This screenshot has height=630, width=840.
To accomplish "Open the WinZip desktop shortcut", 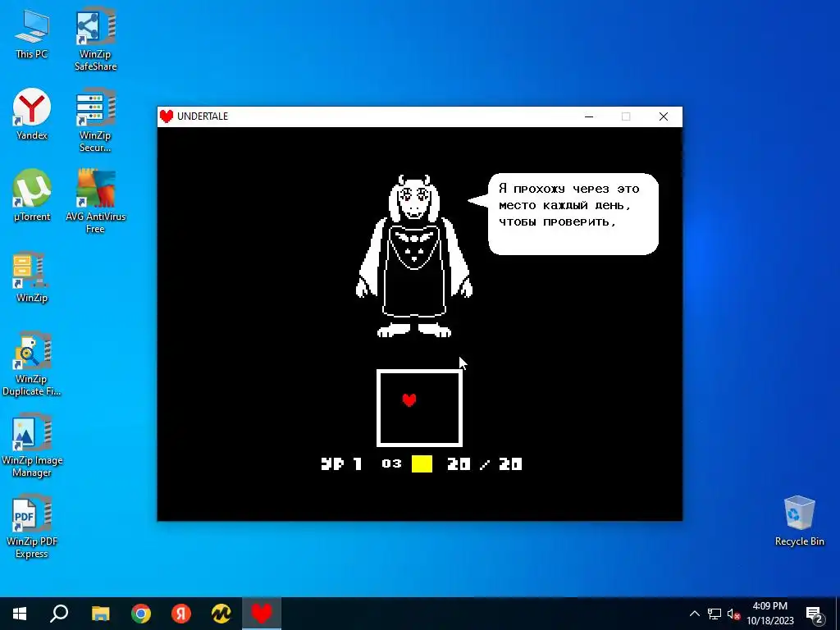I will click(32, 277).
